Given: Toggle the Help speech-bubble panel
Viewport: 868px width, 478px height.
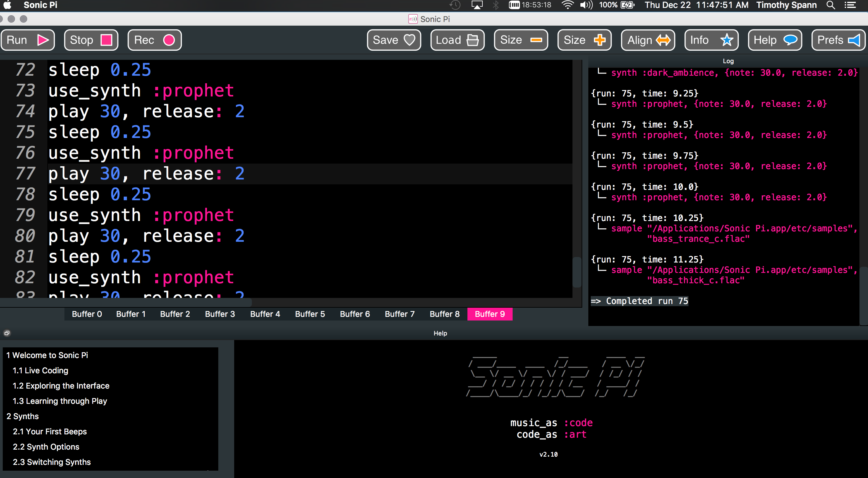Looking at the screenshot, I should [775, 40].
